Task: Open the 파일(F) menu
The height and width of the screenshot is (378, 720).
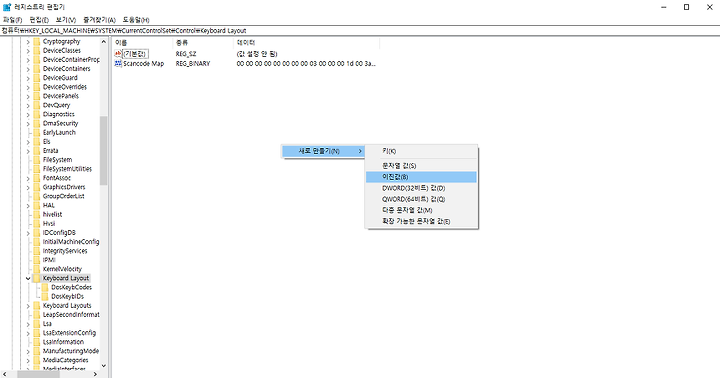Action: tap(12, 20)
